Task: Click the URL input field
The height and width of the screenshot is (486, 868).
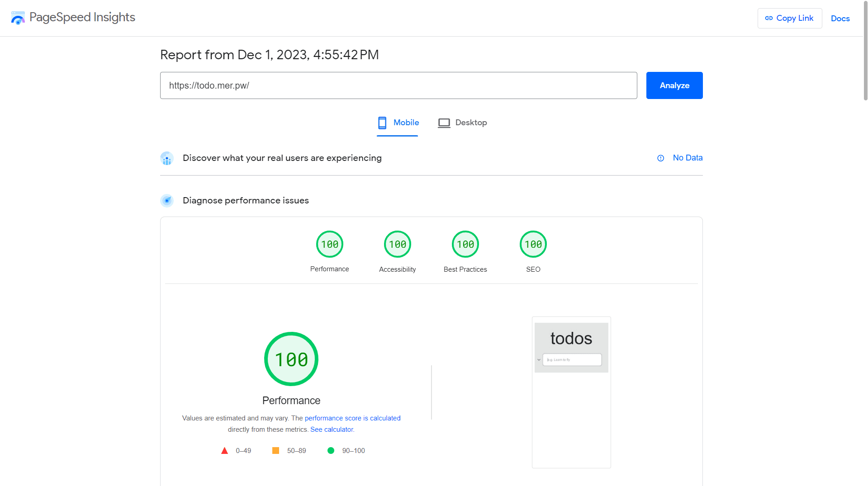Action: pos(398,85)
